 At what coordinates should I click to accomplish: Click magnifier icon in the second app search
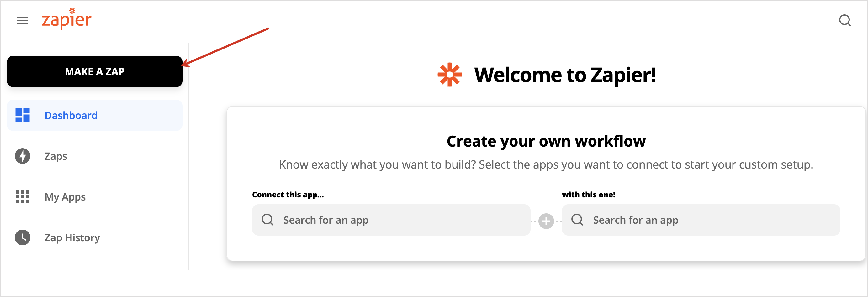[577, 220]
